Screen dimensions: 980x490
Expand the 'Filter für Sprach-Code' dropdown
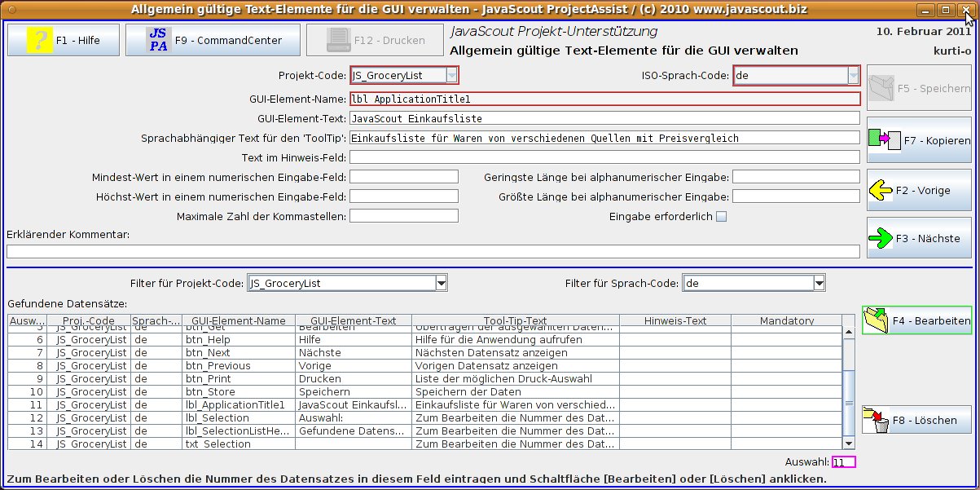(819, 283)
